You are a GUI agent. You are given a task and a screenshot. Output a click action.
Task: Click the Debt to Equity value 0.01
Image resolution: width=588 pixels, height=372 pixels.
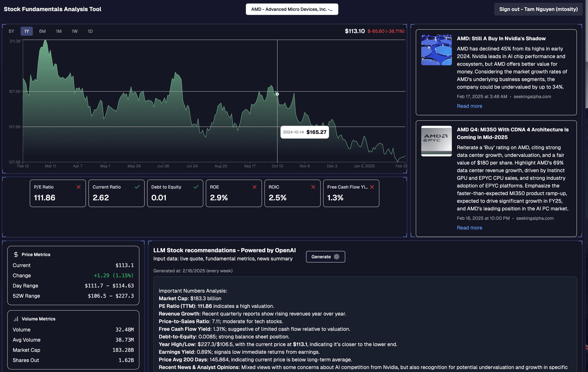159,198
